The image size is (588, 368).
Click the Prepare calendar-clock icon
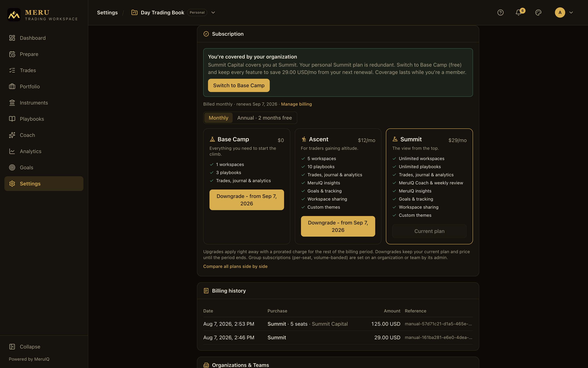point(12,54)
